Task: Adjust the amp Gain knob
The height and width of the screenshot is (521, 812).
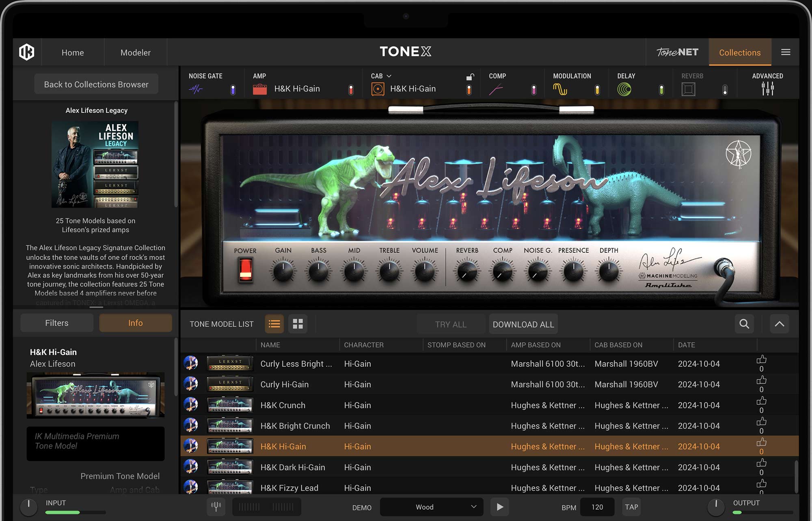Action: coord(283,271)
